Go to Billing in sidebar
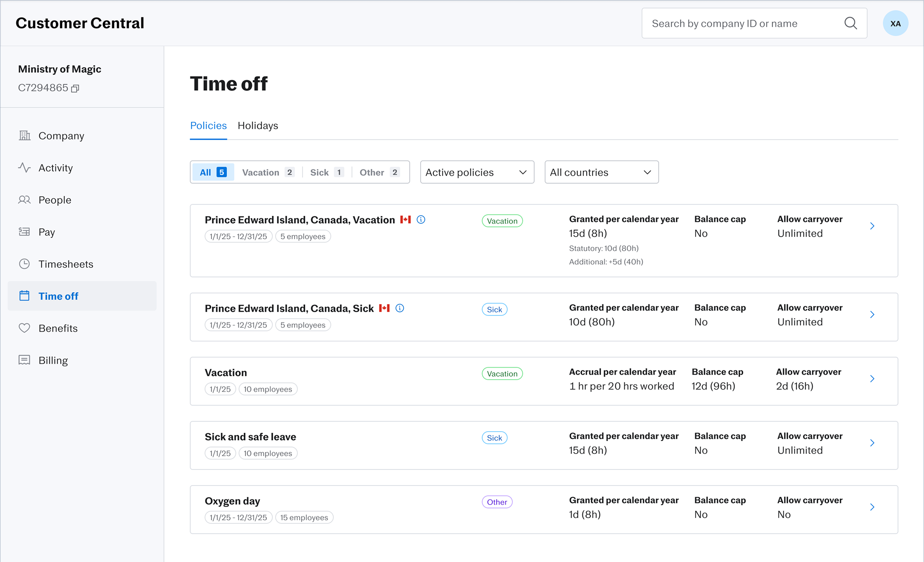 click(x=82, y=360)
